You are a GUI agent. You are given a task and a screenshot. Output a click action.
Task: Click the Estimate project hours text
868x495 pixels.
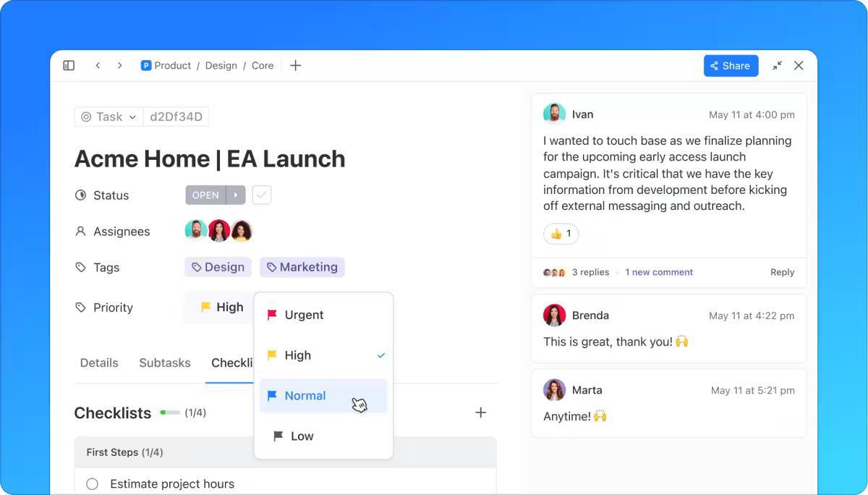[172, 484]
